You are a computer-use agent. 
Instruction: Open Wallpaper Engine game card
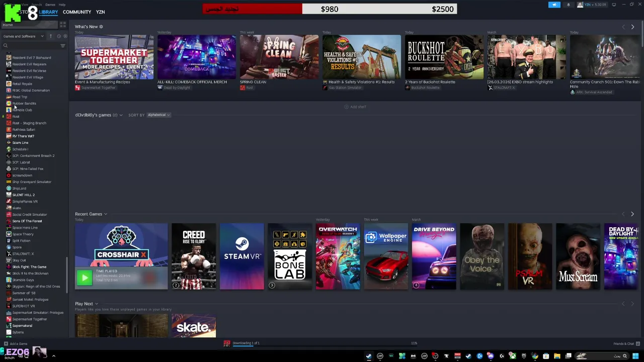coord(386,256)
